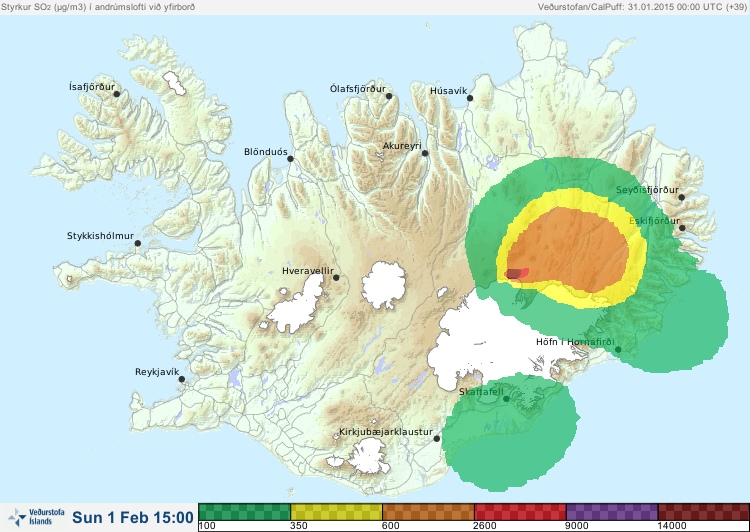Click the Blönduós label
The width and height of the screenshot is (750, 532).
pos(265,152)
